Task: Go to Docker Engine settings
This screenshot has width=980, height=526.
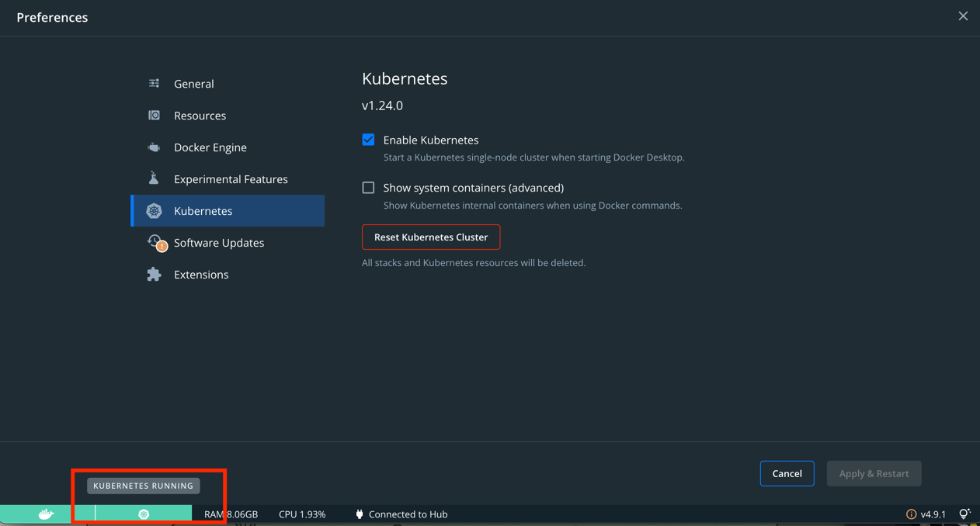Action: 228,147
